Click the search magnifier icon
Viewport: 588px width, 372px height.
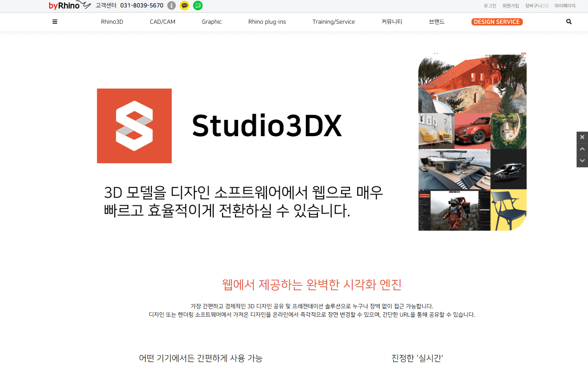[x=569, y=22]
